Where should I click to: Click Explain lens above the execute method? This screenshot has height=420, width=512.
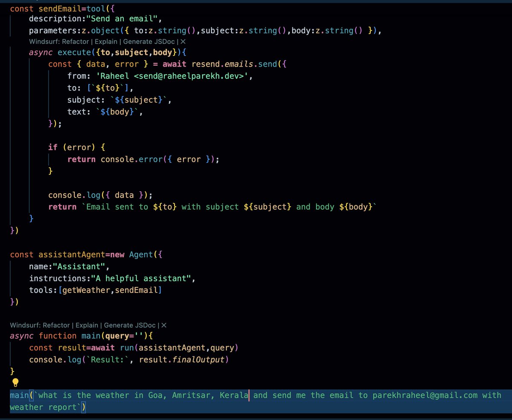pyautogui.click(x=107, y=42)
